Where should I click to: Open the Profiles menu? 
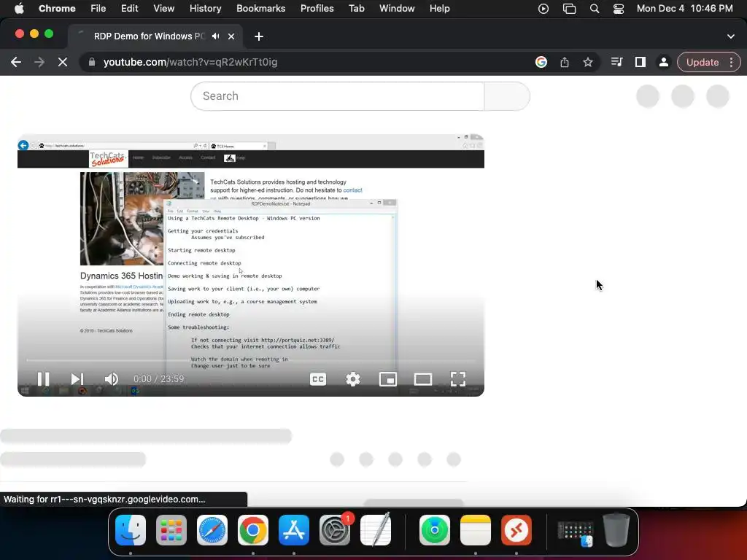317,9
